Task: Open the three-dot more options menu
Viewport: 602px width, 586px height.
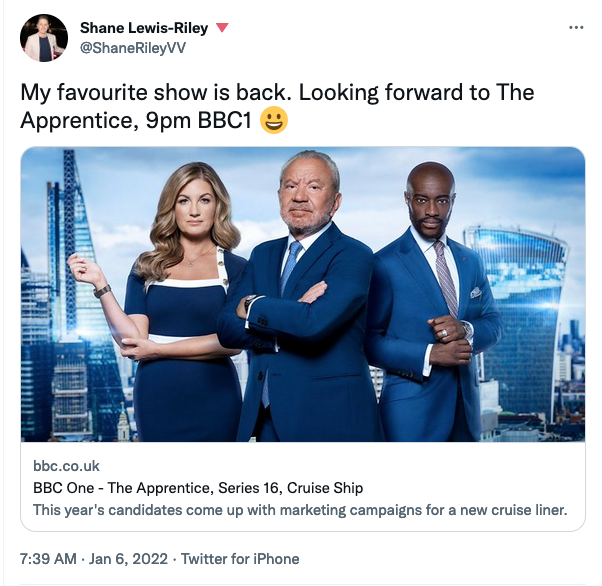Action: pos(576,28)
